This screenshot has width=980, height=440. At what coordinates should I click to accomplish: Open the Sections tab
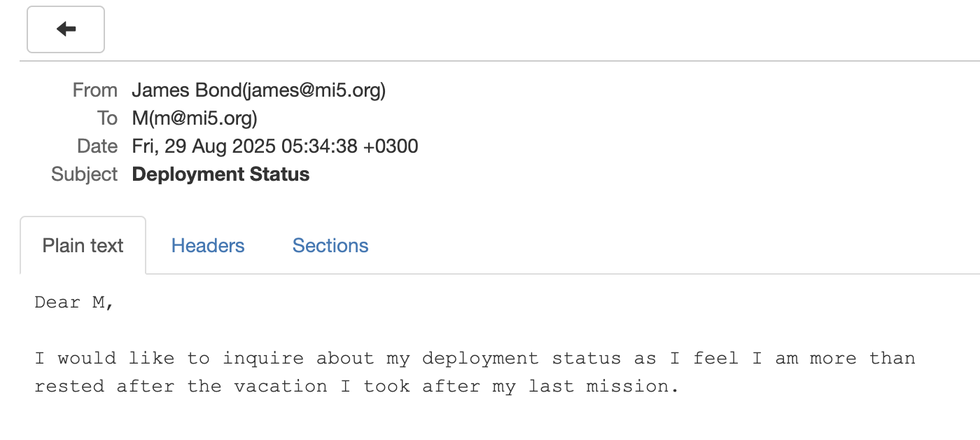click(330, 245)
